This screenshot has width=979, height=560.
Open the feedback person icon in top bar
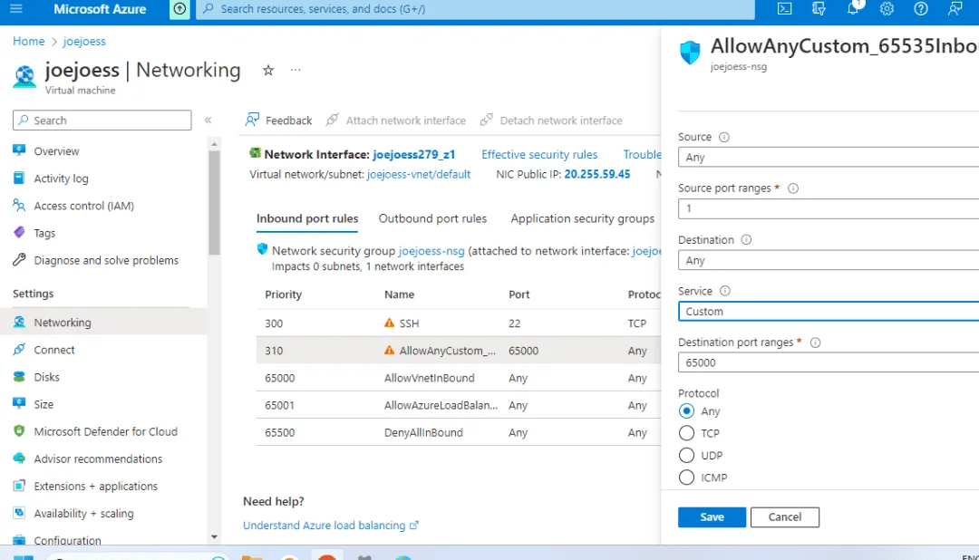(x=955, y=9)
